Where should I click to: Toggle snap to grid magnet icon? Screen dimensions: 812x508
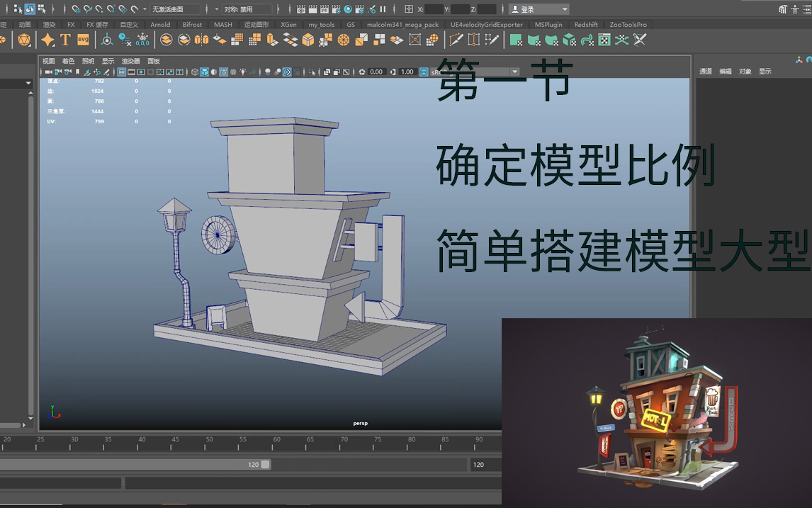(77, 9)
